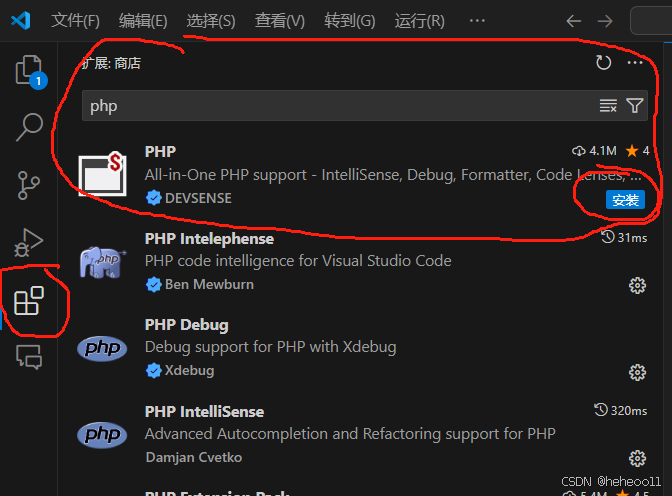Click the VS Code logo icon

pyautogui.click(x=21, y=21)
